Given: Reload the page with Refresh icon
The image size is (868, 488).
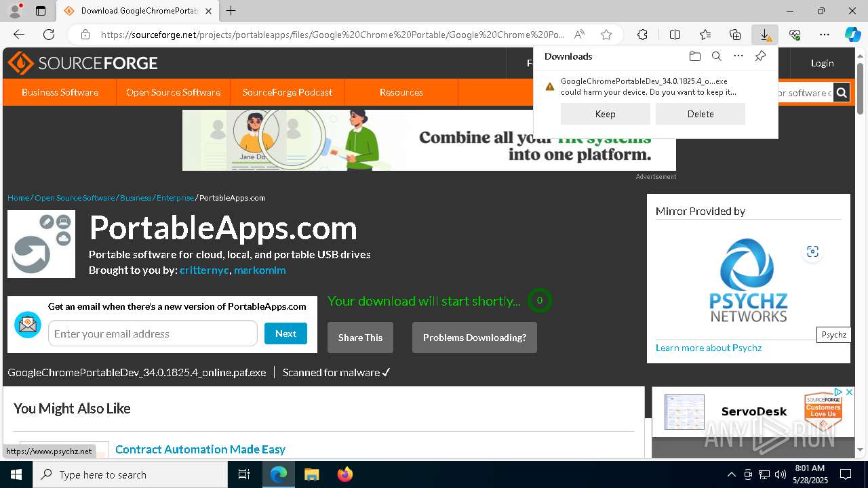Looking at the screenshot, I should tap(49, 35).
